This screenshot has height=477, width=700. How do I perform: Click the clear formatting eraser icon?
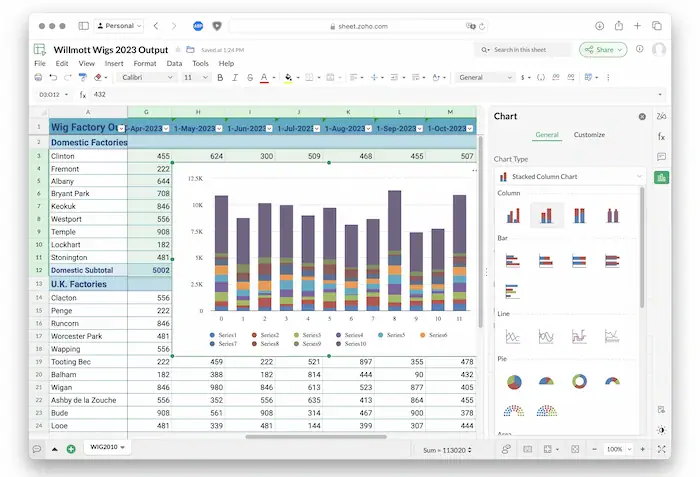pos(98,77)
